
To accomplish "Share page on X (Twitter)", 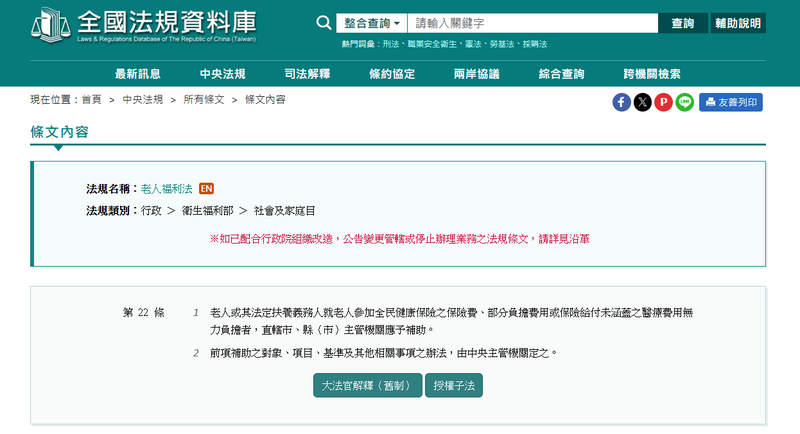I will point(642,103).
